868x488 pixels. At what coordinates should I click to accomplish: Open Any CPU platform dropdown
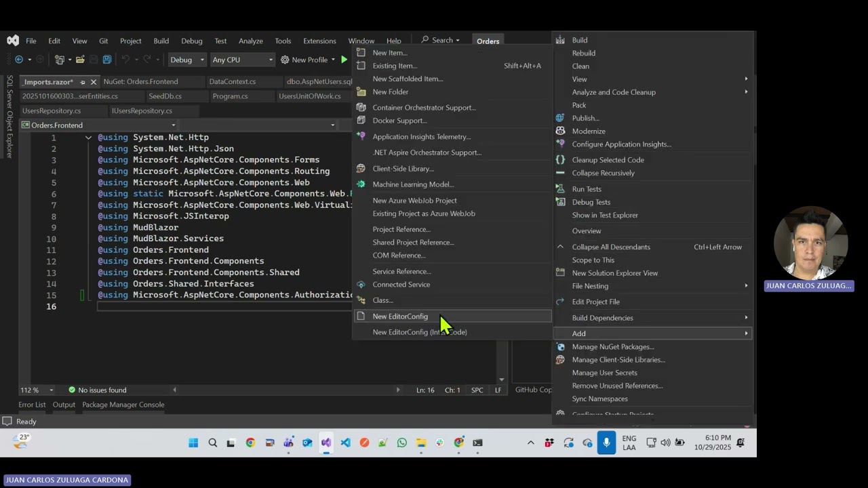242,60
